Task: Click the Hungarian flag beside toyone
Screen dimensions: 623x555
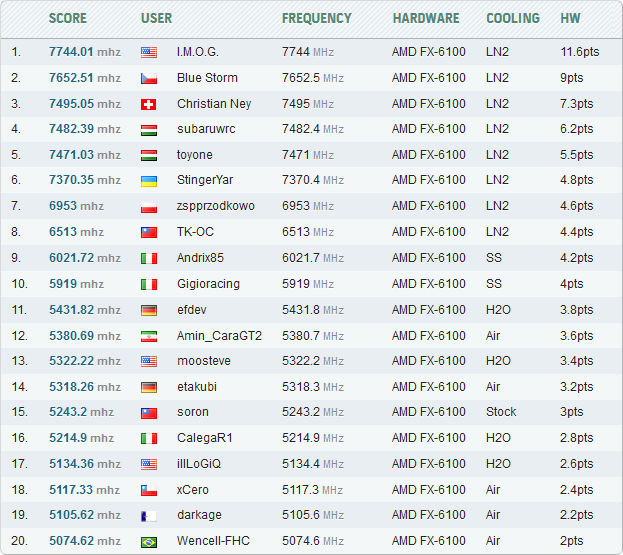Action: click(149, 155)
